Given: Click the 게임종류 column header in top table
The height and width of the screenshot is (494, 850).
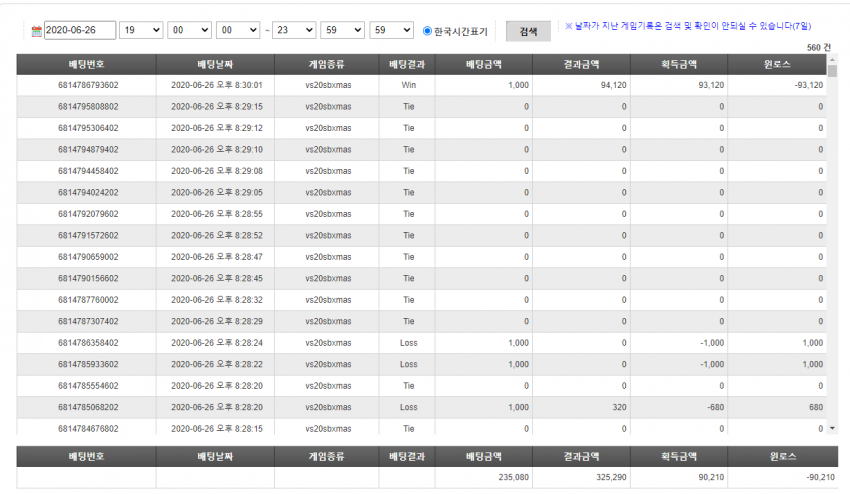Looking at the screenshot, I should 326,64.
